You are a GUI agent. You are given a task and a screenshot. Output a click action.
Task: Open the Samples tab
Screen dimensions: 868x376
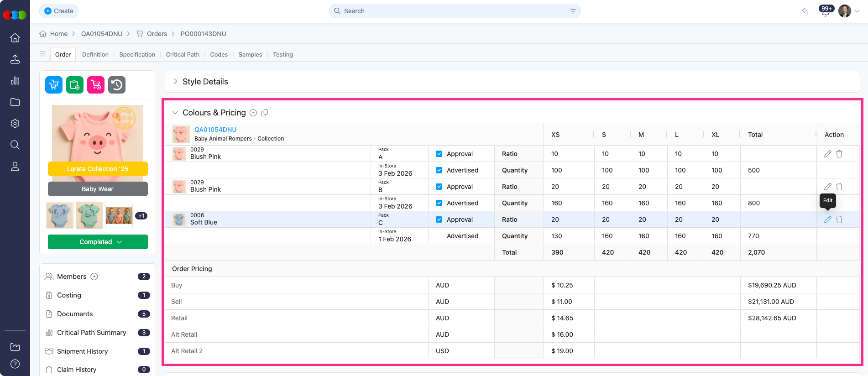250,54
